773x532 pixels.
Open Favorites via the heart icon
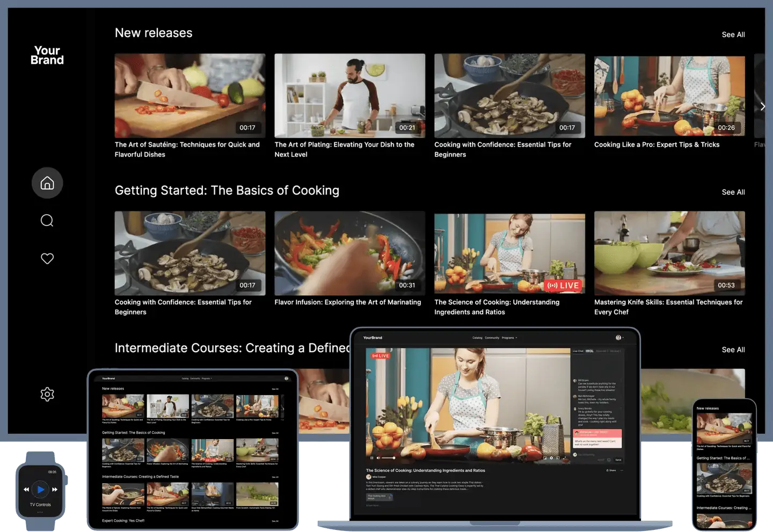[47, 258]
